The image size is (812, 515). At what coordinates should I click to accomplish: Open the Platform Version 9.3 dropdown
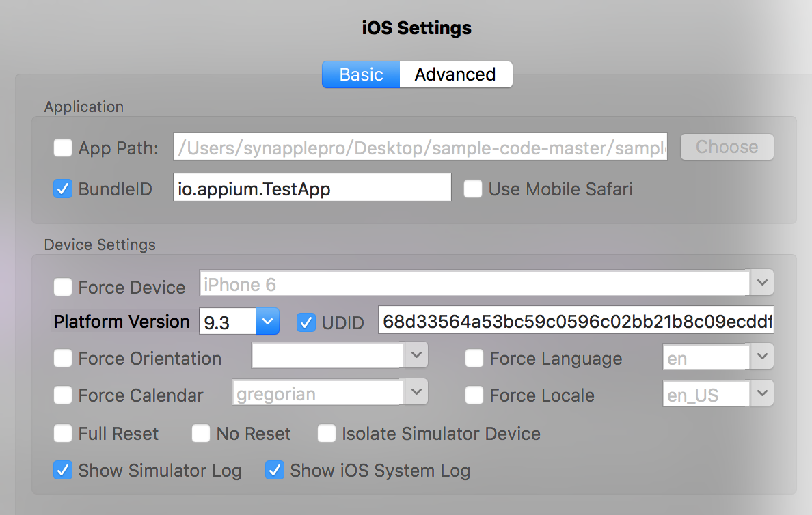coord(267,322)
